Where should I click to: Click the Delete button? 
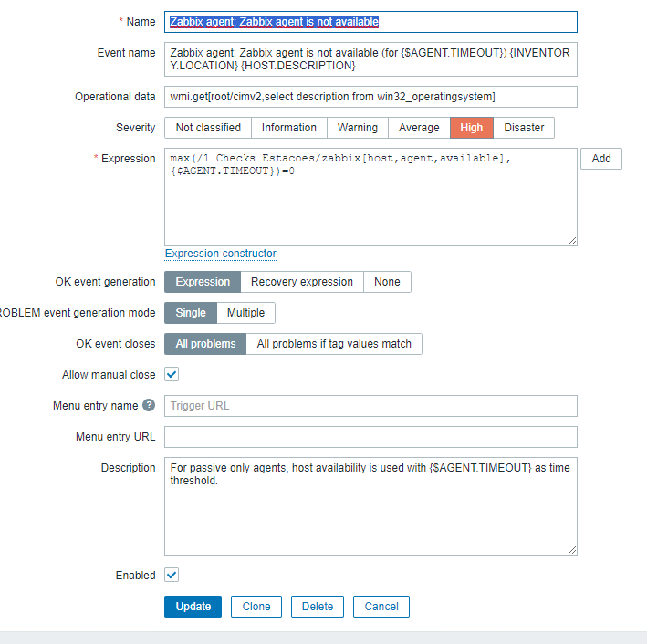pos(318,607)
